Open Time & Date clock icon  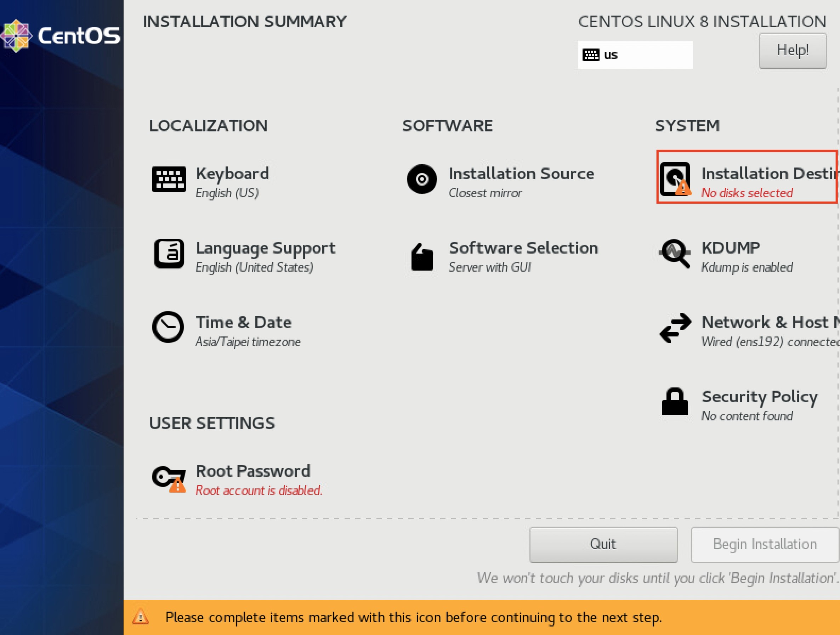pyautogui.click(x=168, y=327)
